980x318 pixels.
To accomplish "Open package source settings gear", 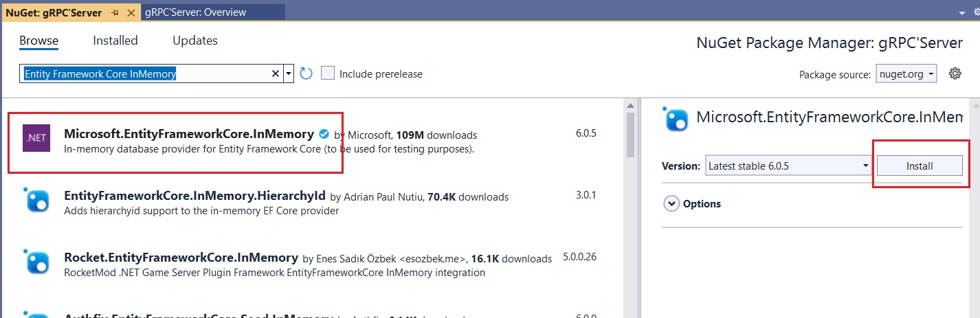I will pyautogui.click(x=955, y=73).
